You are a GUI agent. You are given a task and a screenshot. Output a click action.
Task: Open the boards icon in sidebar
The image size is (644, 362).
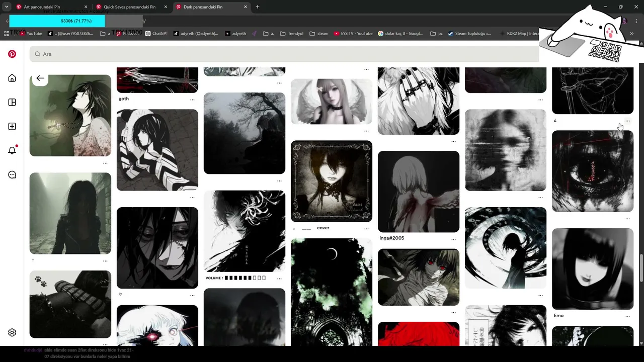[12, 102]
